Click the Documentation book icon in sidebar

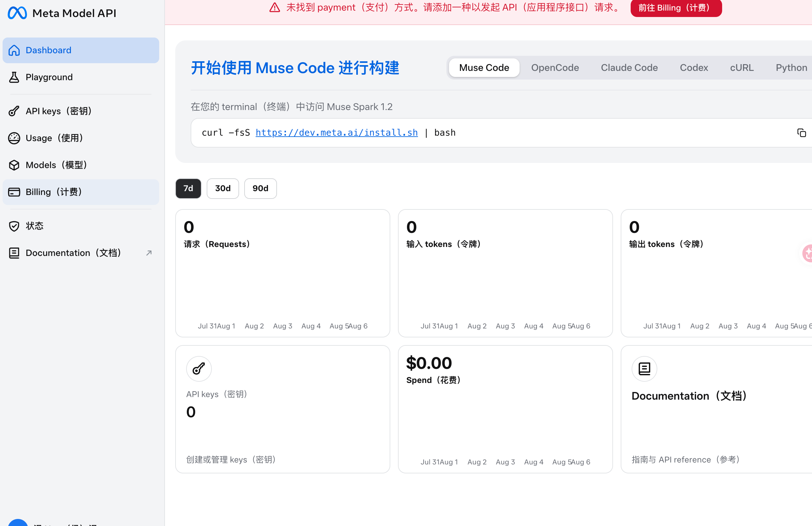[x=14, y=253]
